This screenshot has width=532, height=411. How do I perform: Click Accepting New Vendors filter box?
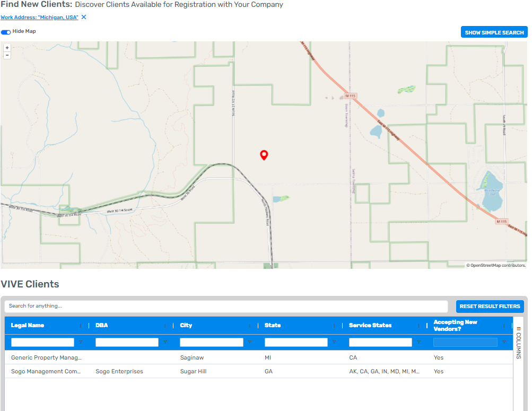[465, 342]
